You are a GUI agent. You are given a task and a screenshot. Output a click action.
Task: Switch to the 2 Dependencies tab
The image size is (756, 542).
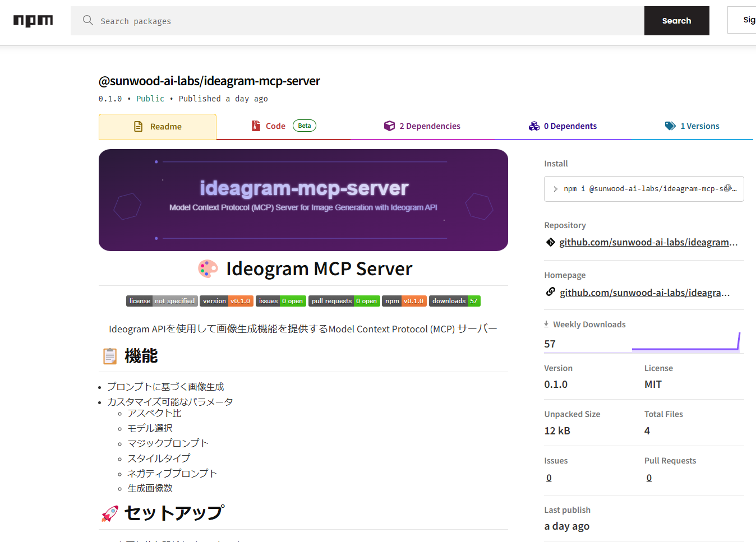click(x=422, y=126)
